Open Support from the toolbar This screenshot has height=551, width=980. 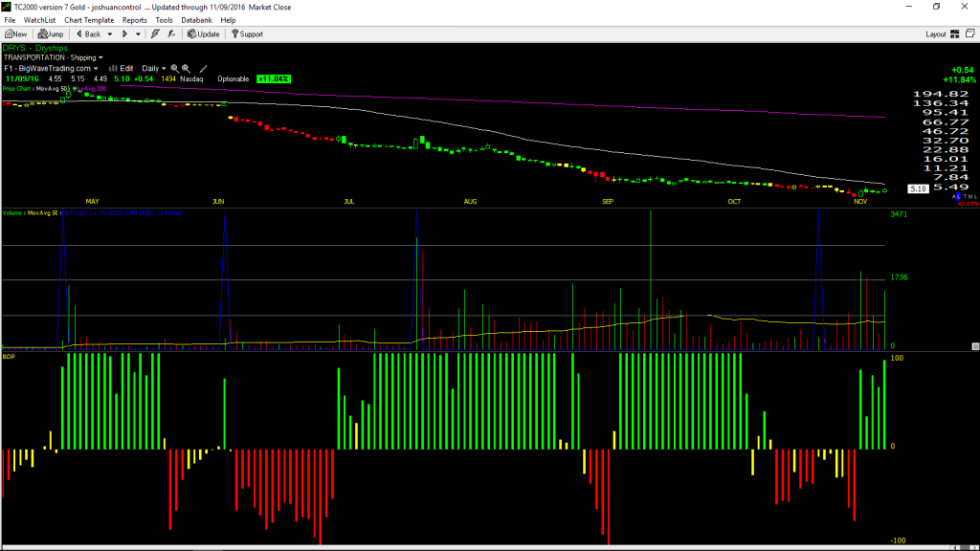(x=248, y=34)
